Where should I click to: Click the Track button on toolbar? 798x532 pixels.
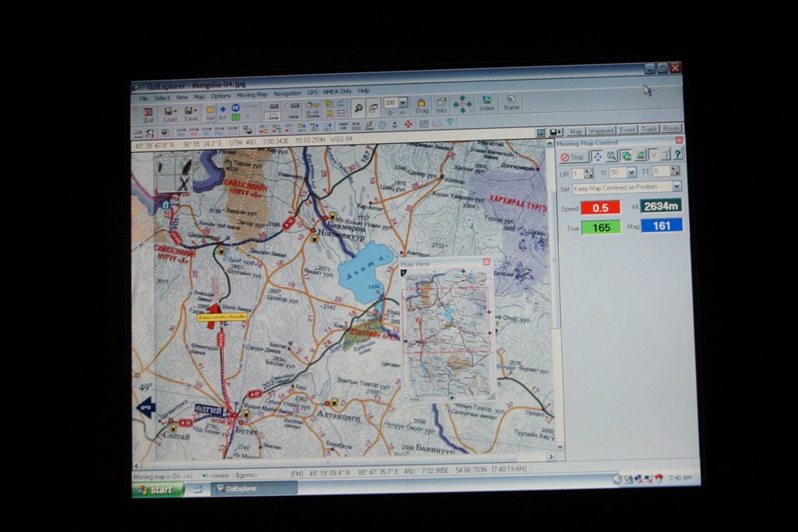[x=649, y=130]
